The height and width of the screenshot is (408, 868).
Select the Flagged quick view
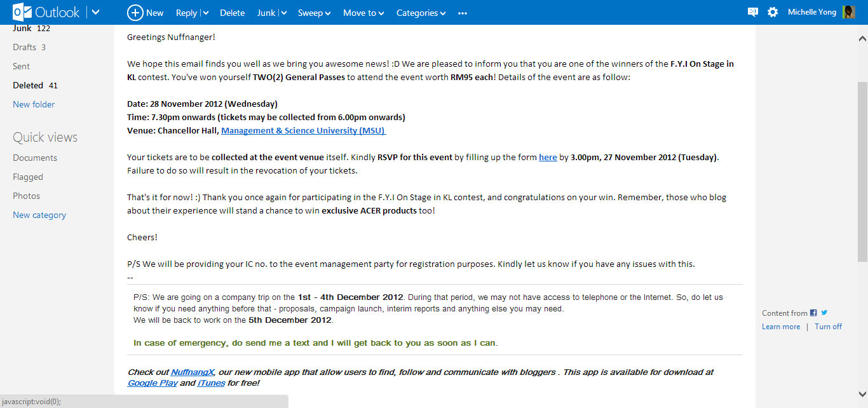pos(28,177)
